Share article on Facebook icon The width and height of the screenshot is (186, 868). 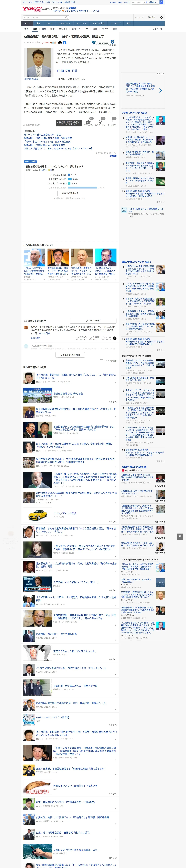(64, 43)
